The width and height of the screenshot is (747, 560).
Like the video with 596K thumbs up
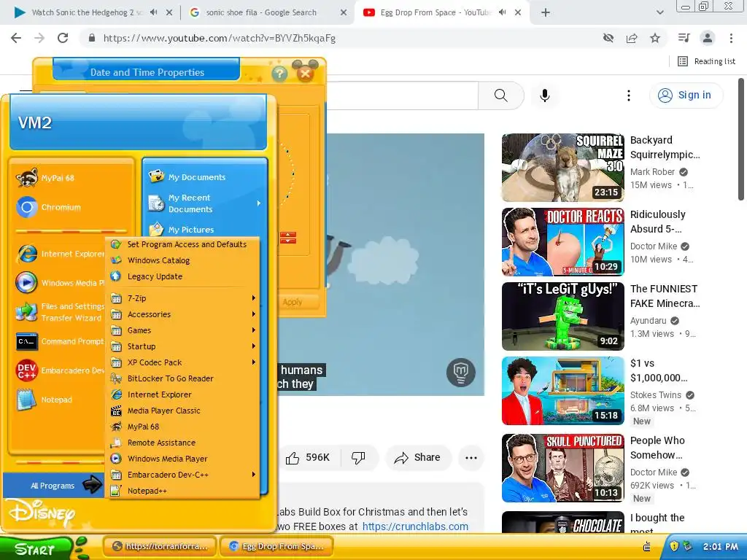tap(307, 458)
